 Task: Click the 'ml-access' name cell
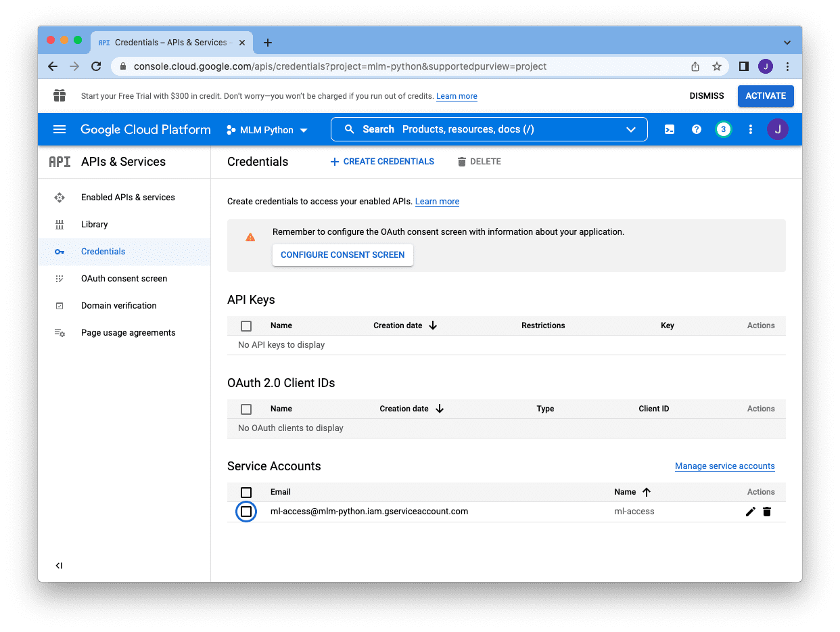[634, 512]
